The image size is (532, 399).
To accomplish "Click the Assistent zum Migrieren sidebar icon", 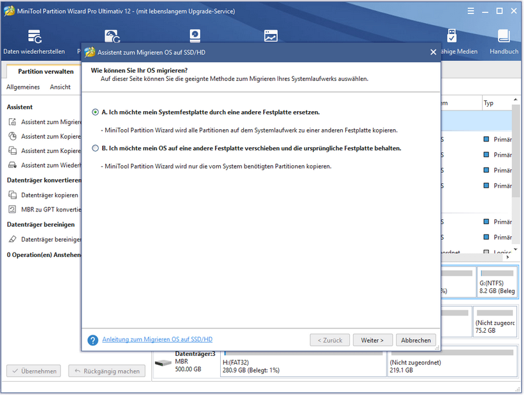I will click(13, 123).
